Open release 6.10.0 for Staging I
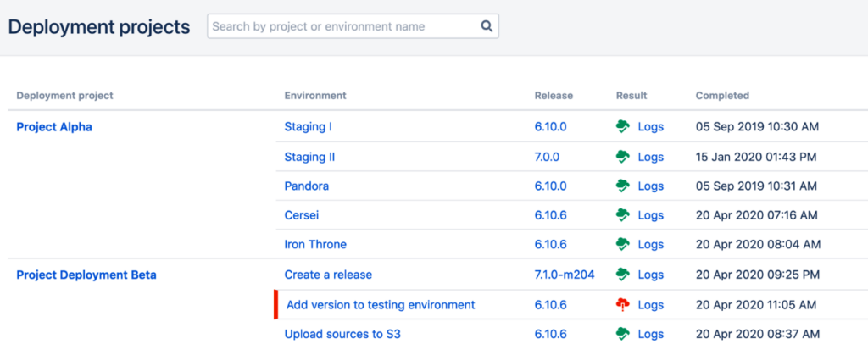This screenshot has height=344, width=868. point(551,126)
